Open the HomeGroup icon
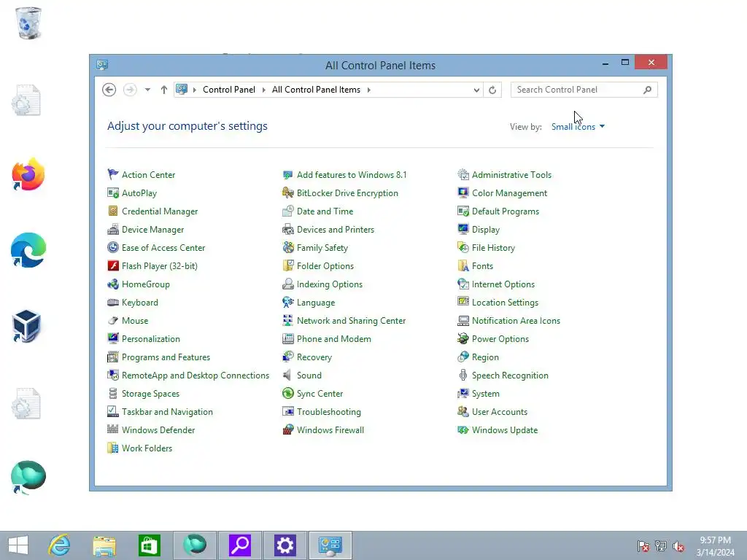 click(x=113, y=284)
